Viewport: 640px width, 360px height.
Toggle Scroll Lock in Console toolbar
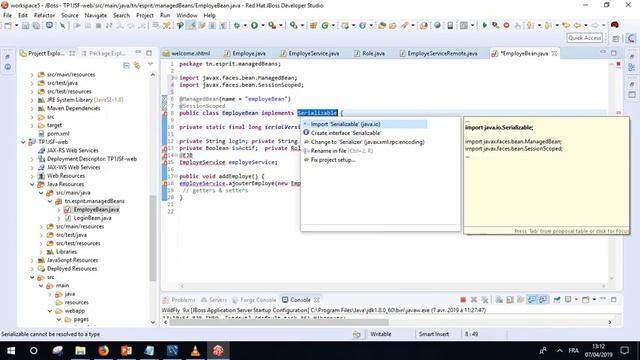[510, 300]
